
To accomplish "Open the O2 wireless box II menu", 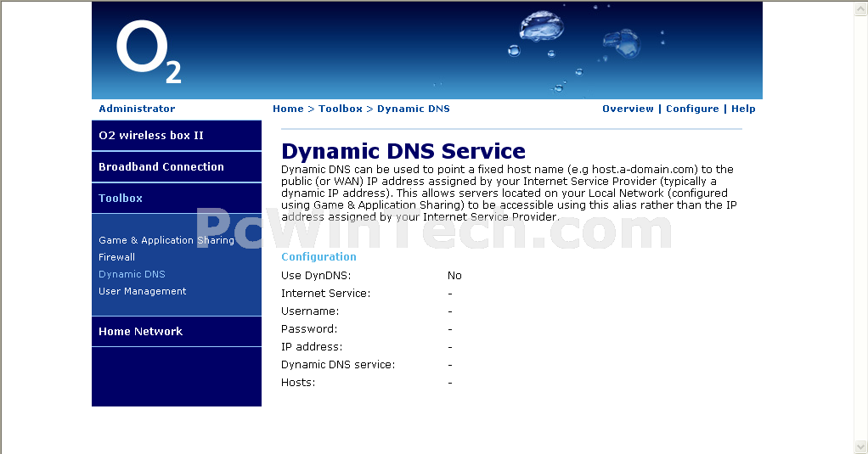I will pos(176,136).
